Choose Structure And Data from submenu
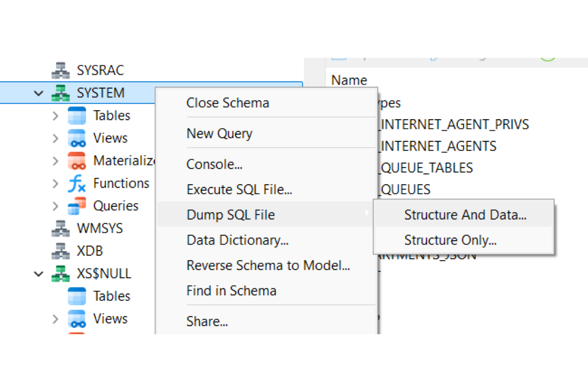This screenshot has width=588, height=392. 465,215
